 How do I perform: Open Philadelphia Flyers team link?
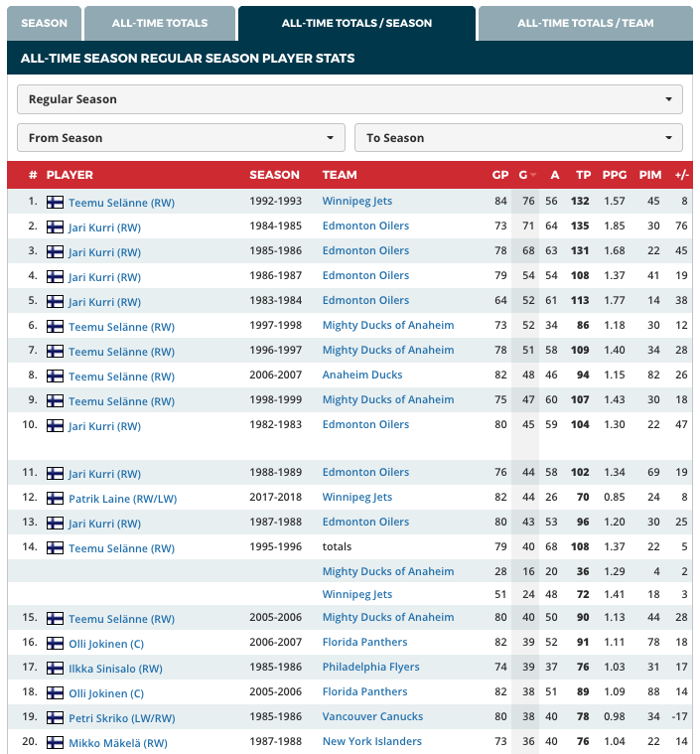(x=370, y=667)
